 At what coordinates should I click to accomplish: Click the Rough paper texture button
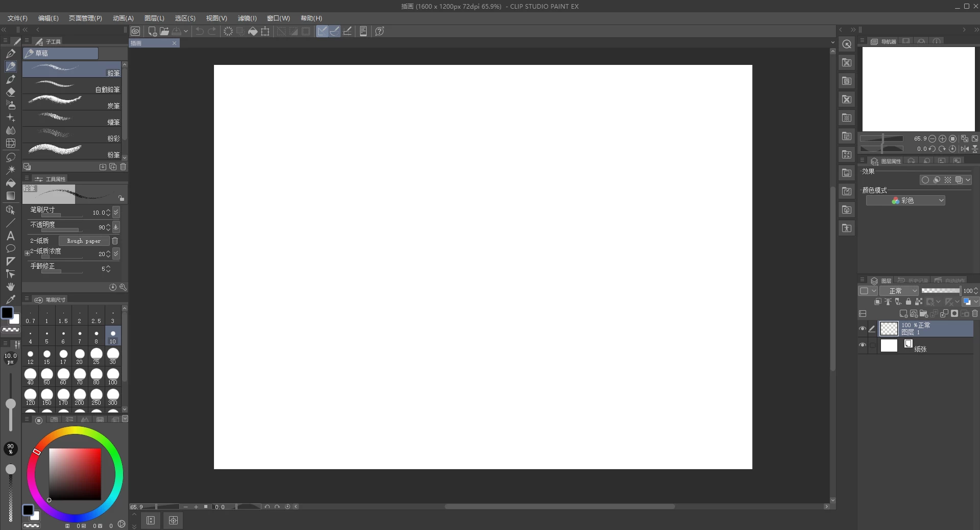[84, 241]
